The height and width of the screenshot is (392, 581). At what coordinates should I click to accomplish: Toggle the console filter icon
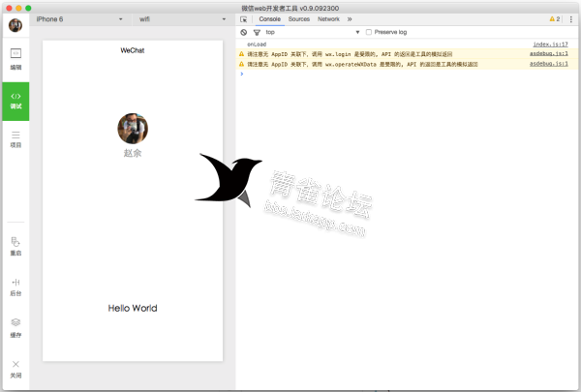(x=257, y=32)
